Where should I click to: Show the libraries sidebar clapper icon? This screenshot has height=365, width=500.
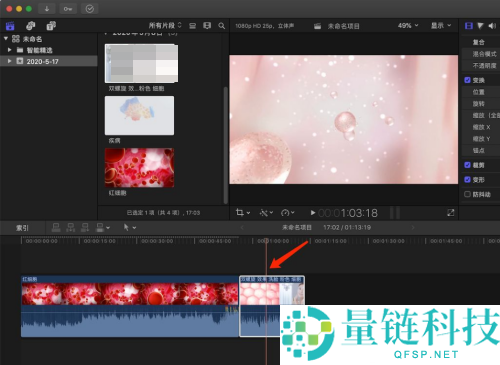[10, 26]
